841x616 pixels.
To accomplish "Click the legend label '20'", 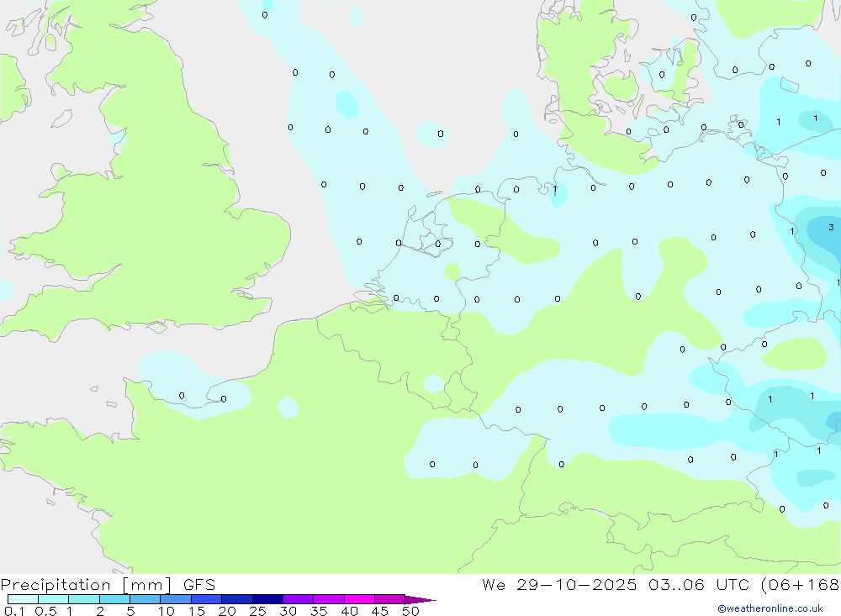I will pyautogui.click(x=227, y=611).
